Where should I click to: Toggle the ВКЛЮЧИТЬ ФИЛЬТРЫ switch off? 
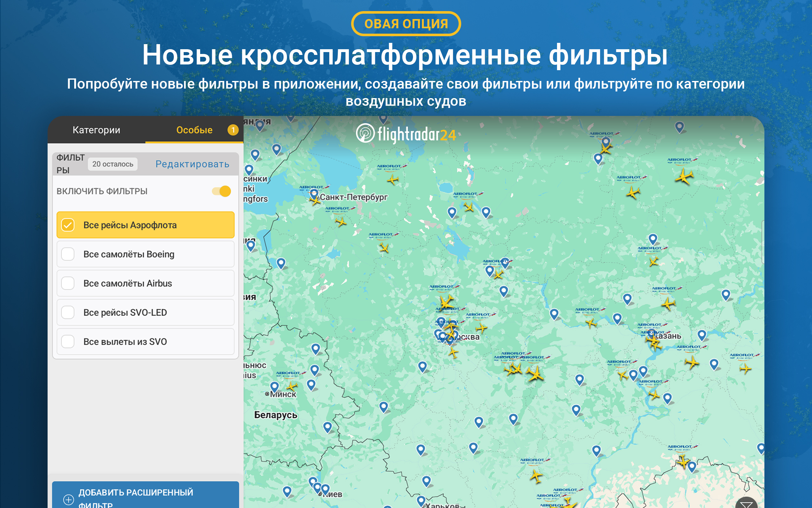pyautogui.click(x=221, y=191)
